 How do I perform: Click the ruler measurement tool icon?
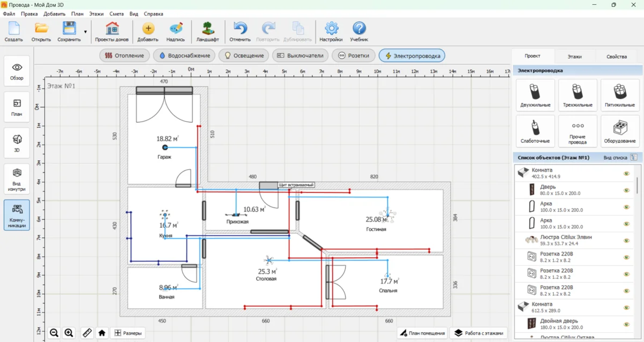click(87, 333)
